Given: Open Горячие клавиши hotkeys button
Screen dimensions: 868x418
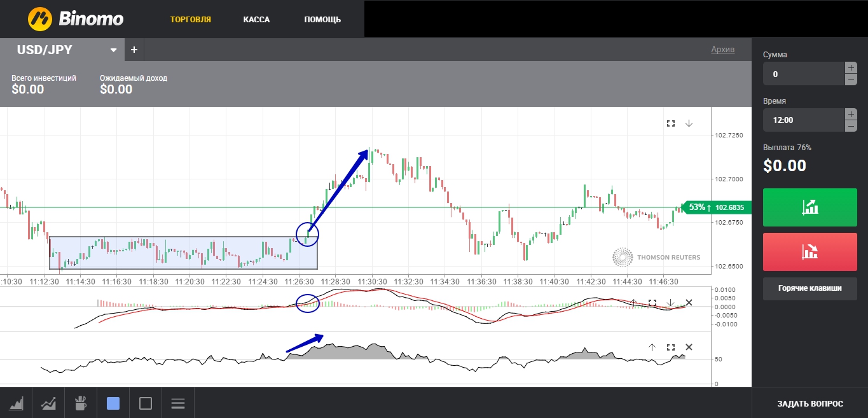Looking at the screenshot, I should pyautogui.click(x=810, y=288).
